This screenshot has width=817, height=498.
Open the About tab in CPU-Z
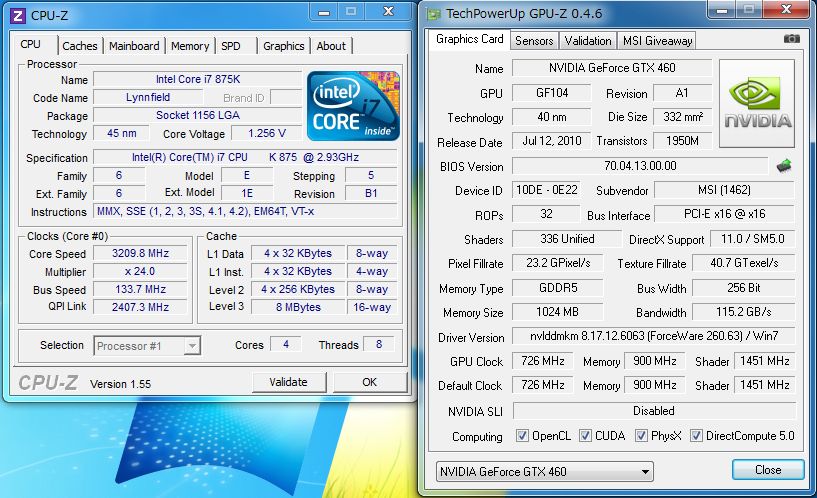coord(331,46)
